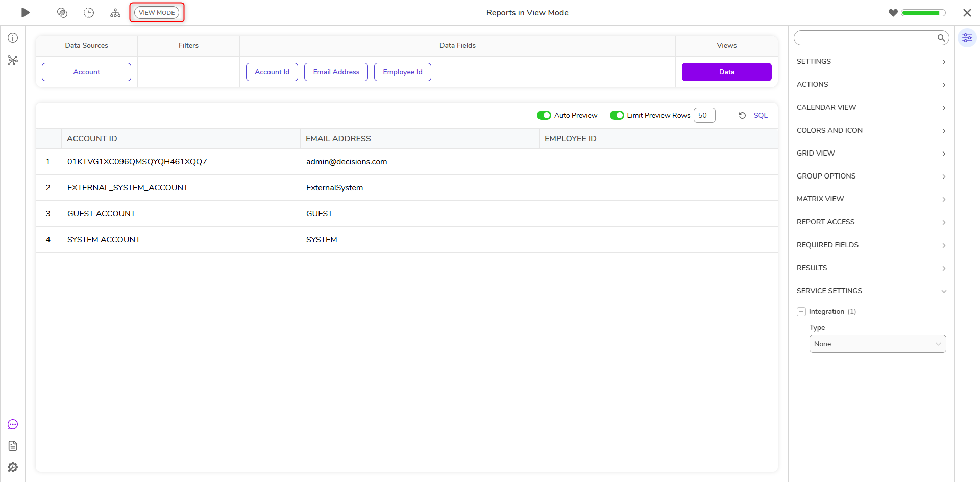Screen dimensions: 980x482
Task: Open the chat bubble icon in sidebar
Action: (13, 424)
